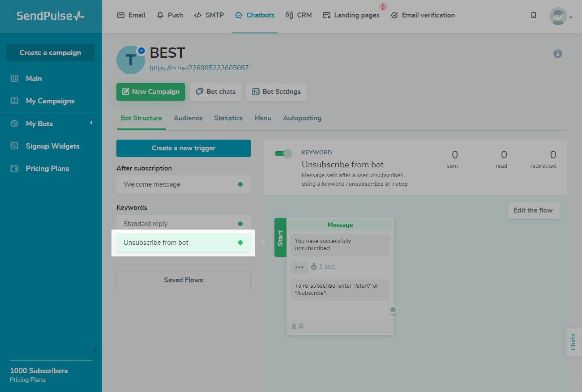Open the m.me bot link
The height and width of the screenshot is (392, 582).
coord(199,68)
